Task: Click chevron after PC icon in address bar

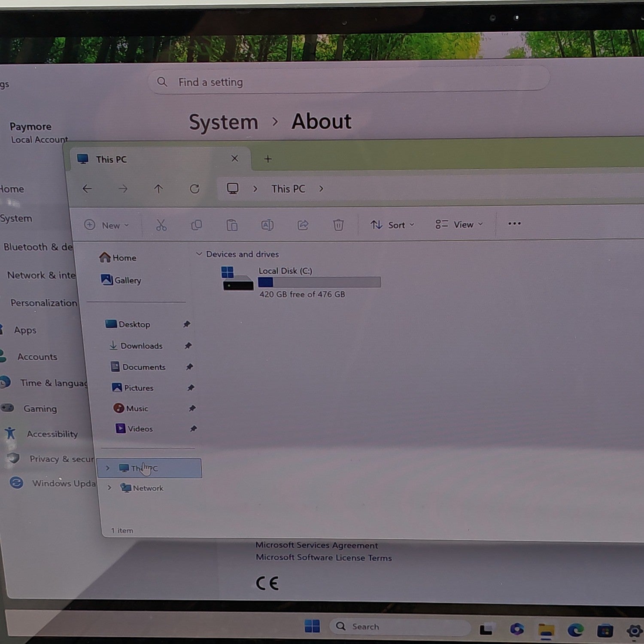Action: 255,189
